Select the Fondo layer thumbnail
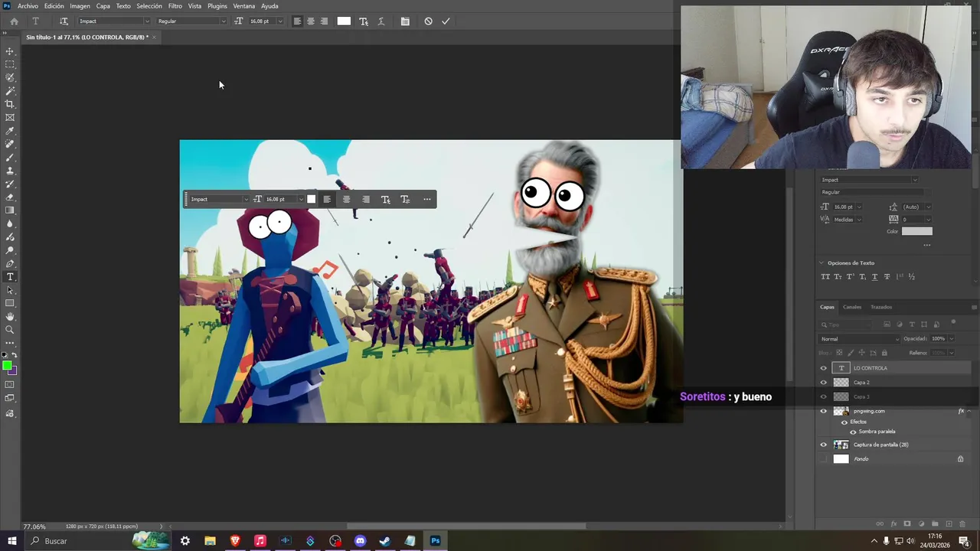 point(841,459)
